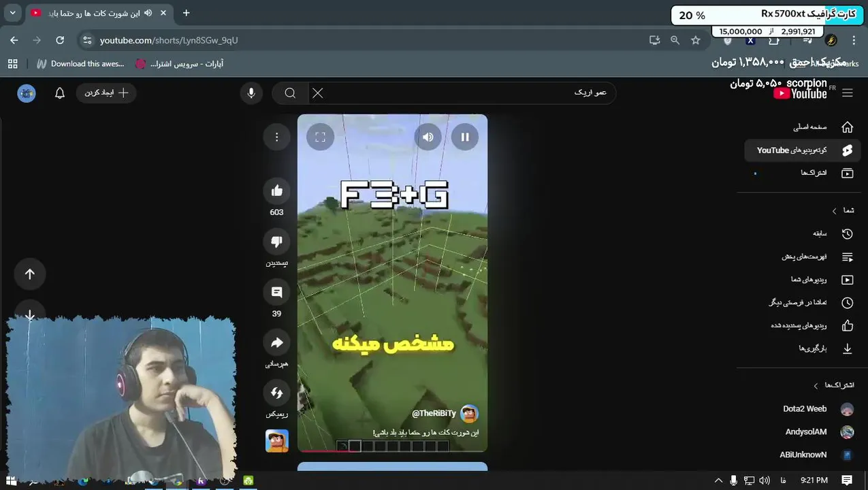Open the 'Download this awes...' bookmark
The width and height of the screenshot is (868, 490).
click(81, 63)
